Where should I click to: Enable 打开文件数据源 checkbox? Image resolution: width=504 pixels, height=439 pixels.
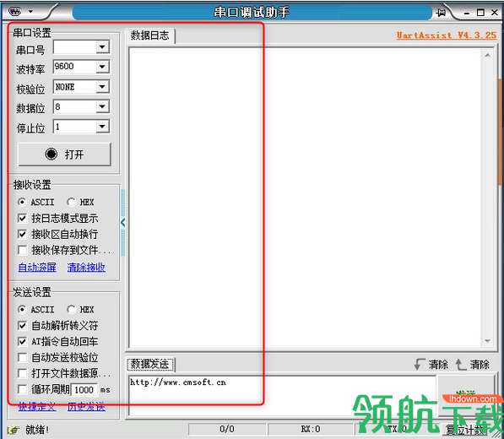pos(22,373)
